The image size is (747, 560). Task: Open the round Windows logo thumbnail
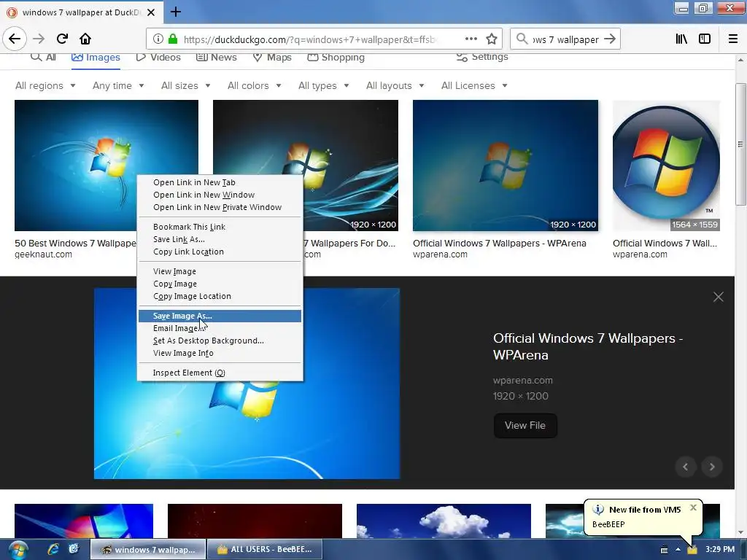tap(666, 166)
